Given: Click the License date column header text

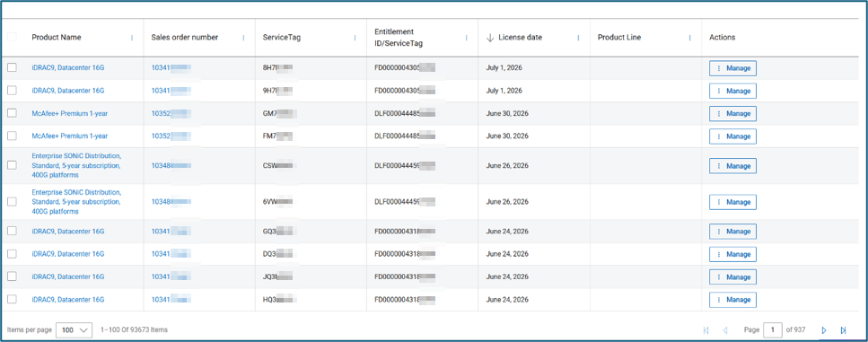Looking at the screenshot, I should click(521, 37).
